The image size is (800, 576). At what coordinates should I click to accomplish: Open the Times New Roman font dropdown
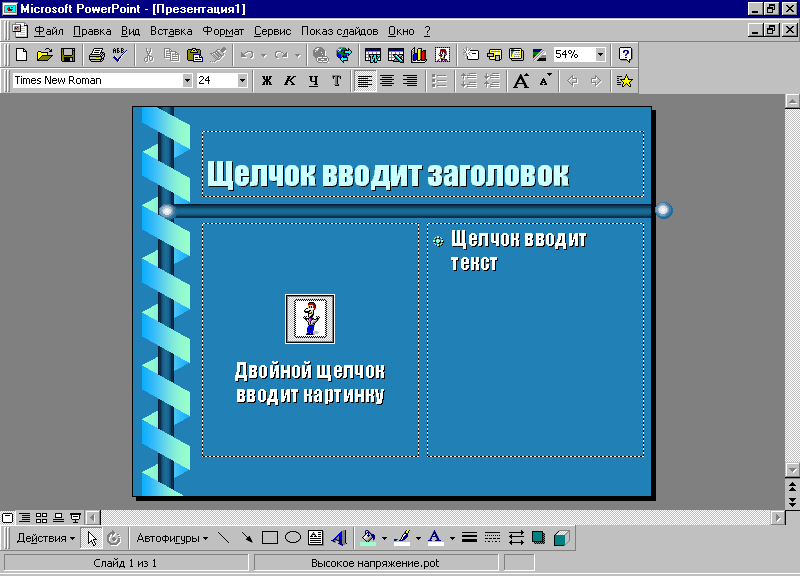click(187, 81)
